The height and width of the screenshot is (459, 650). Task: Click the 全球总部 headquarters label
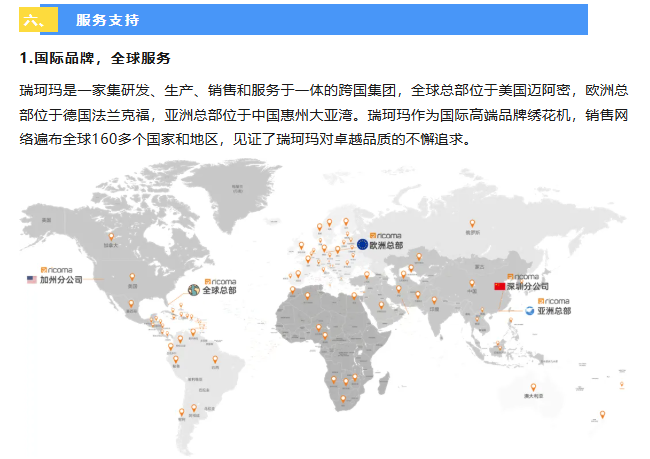[221, 291]
